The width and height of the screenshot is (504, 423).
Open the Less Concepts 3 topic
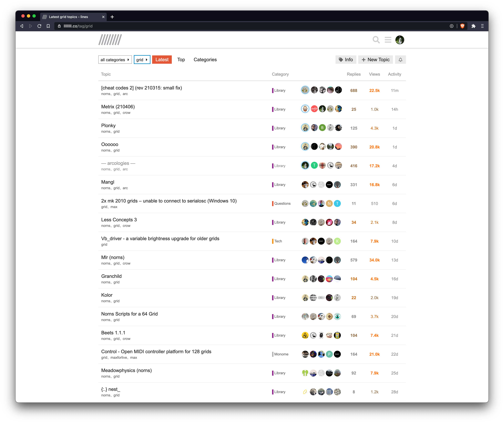(119, 220)
